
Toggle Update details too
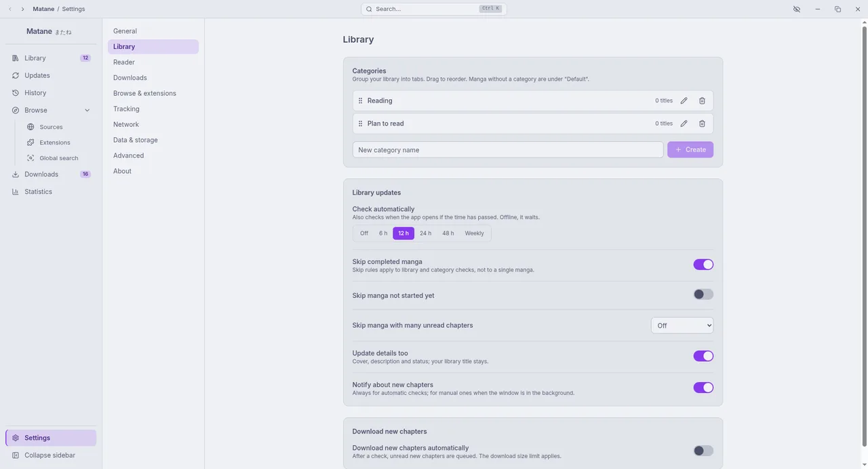coord(703,356)
